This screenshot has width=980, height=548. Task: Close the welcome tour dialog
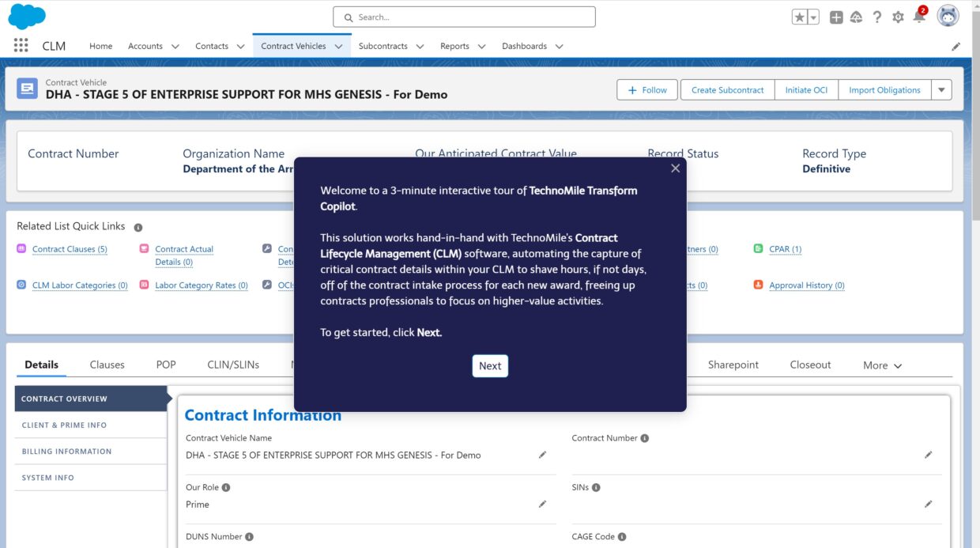click(x=675, y=168)
